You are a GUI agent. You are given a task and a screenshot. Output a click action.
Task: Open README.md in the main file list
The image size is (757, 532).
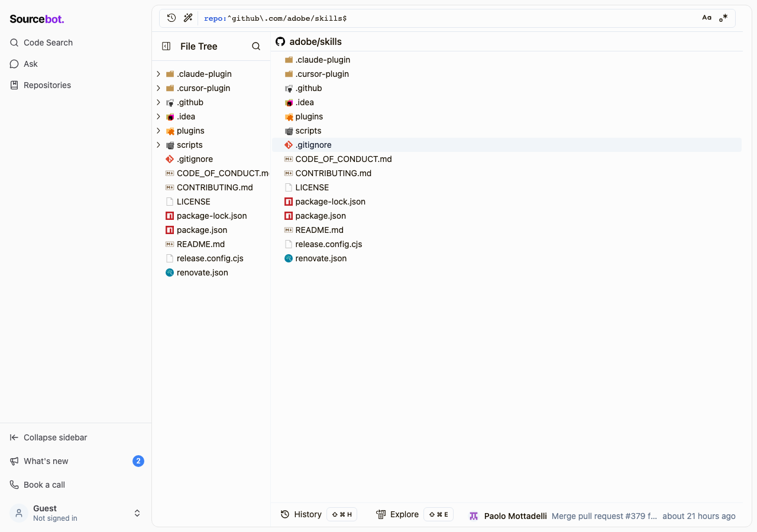319,230
